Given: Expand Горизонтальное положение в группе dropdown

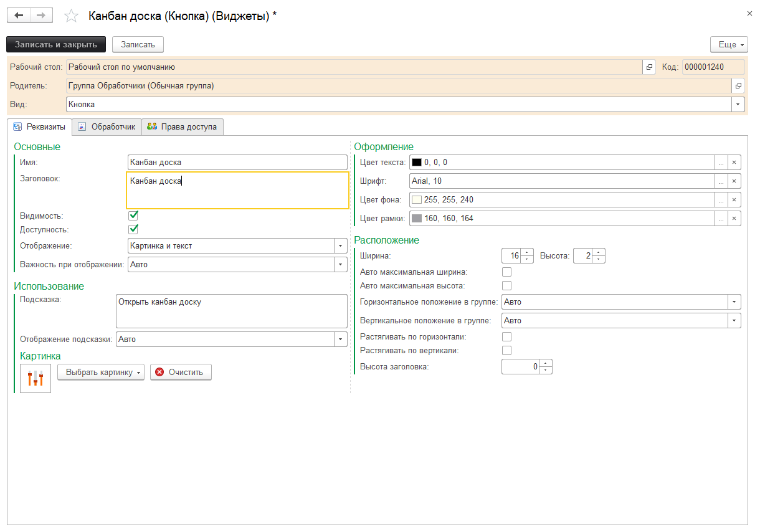Looking at the screenshot, I should [x=734, y=302].
